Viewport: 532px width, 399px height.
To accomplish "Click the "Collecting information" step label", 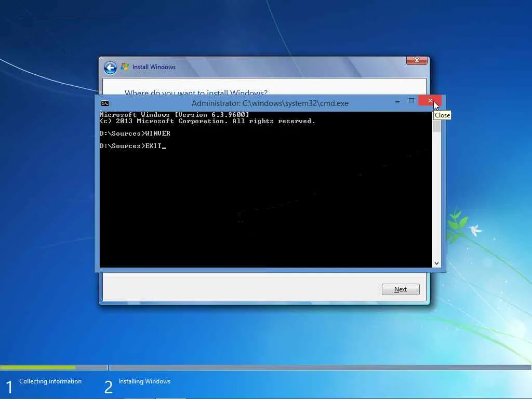I will [x=50, y=381].
